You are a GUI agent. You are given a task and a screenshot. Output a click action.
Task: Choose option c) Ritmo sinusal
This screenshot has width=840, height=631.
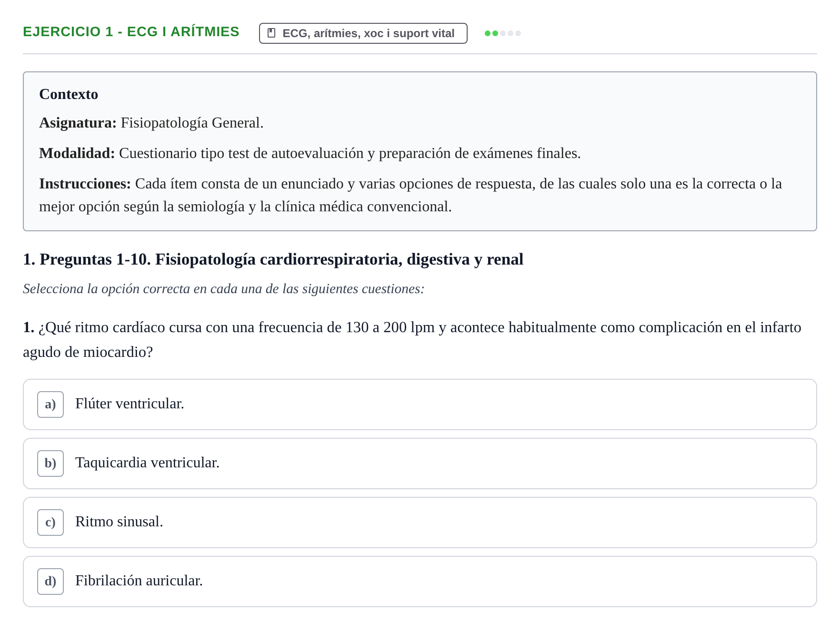point(420,523)
